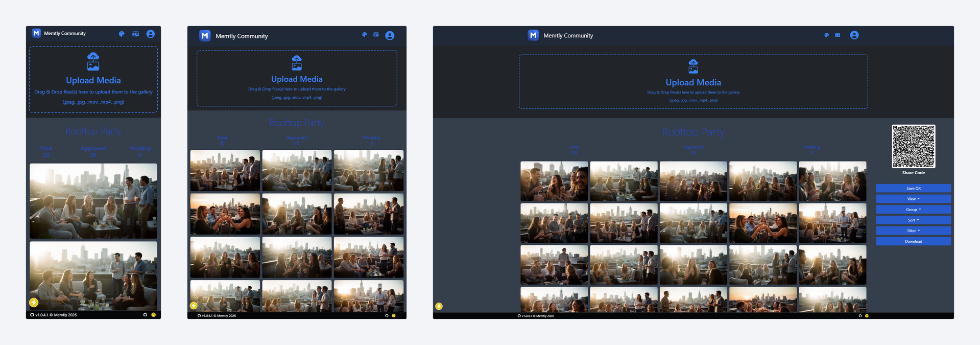980x345 pixels.
Task: Click the Memtly M logo in desktop view
Action: [533, 35]
